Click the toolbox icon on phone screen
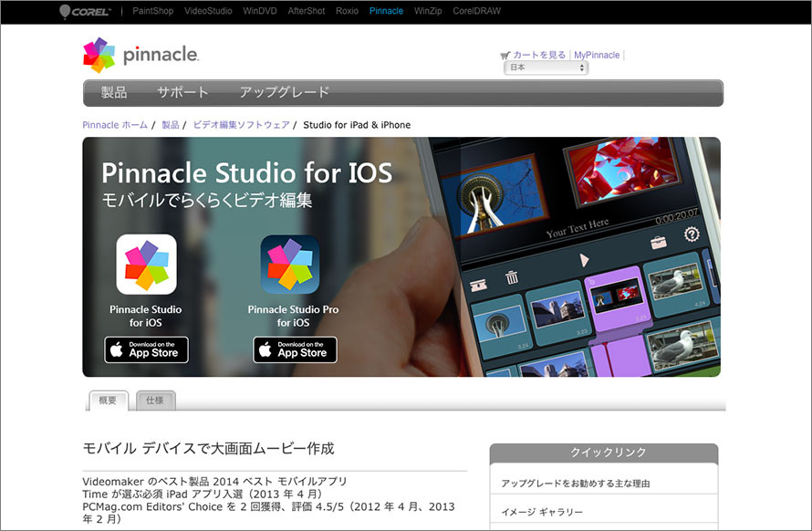The height and width of the screenshot is (531, 812). (658, 243)
